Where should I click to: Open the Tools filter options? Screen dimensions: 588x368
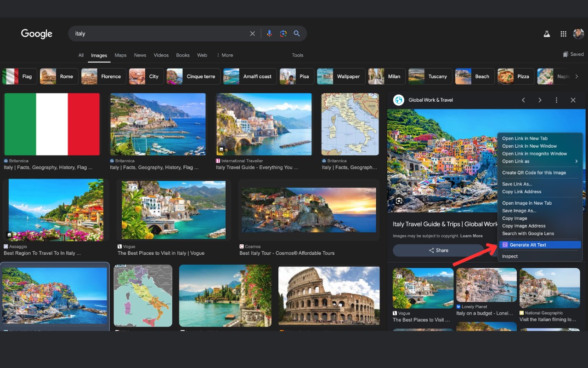pyautogui.click(x=298, y=55)
